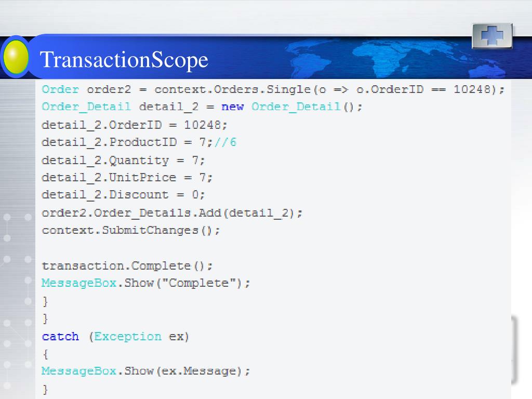Click the line 'detail_2.UnitPrice = 7;'
This screenshot has width=532, height=399.
coord(127,178)
